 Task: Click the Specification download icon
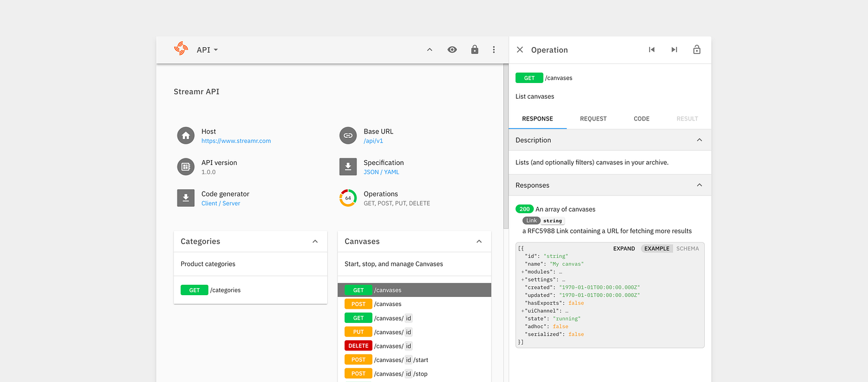(348, 167)
